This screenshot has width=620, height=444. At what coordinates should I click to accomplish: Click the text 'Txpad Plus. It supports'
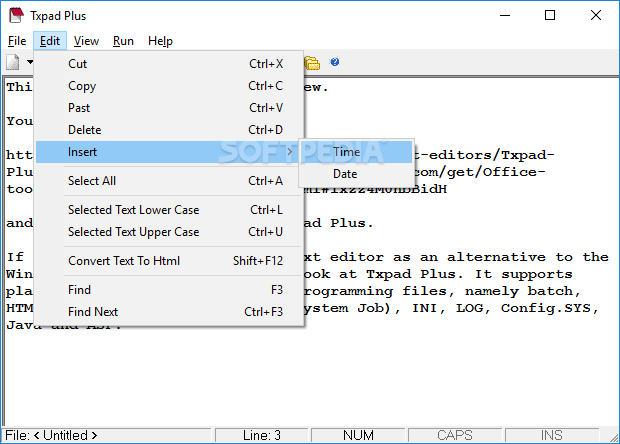pyautogui.click(x=469, y=274)
